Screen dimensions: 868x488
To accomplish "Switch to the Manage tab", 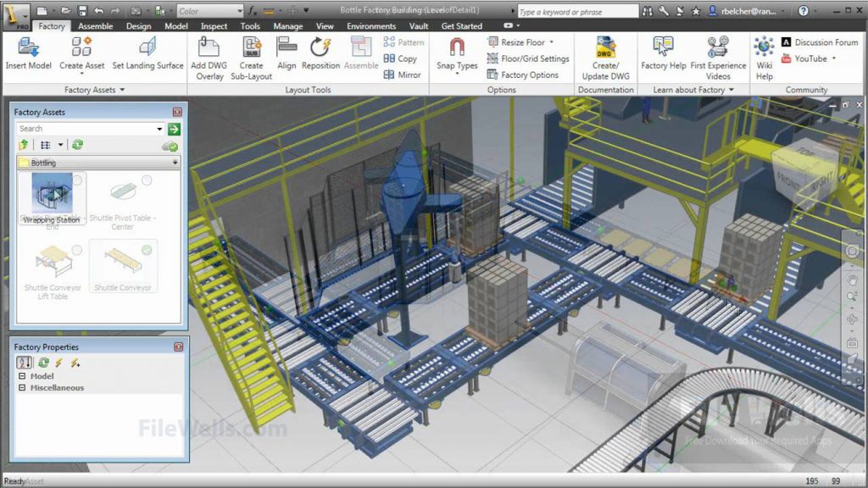I will tap(288, 26).
